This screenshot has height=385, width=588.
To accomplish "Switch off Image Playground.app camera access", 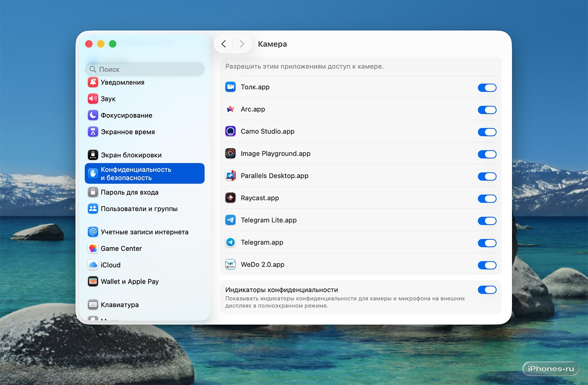I will click(487, 154).
